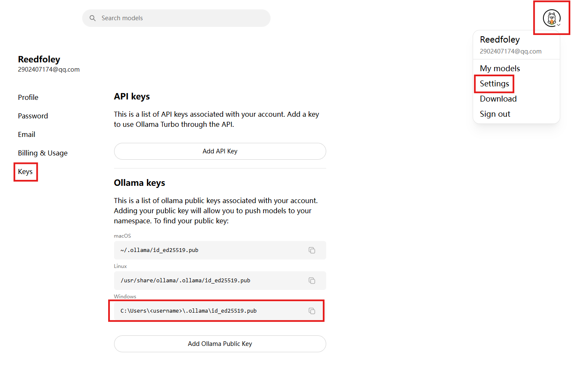
Task: Focus the Search models field
Action: pos(176,18)
